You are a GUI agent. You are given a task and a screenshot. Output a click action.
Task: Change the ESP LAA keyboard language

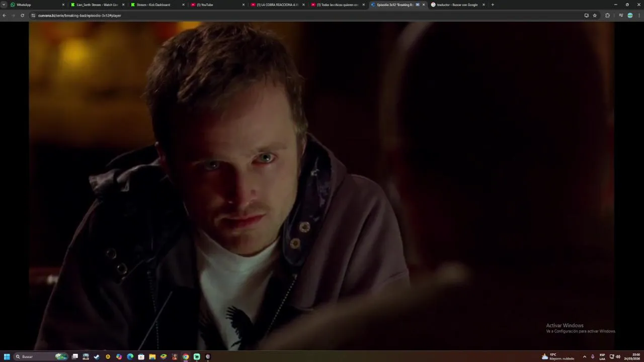coord(602,356)
